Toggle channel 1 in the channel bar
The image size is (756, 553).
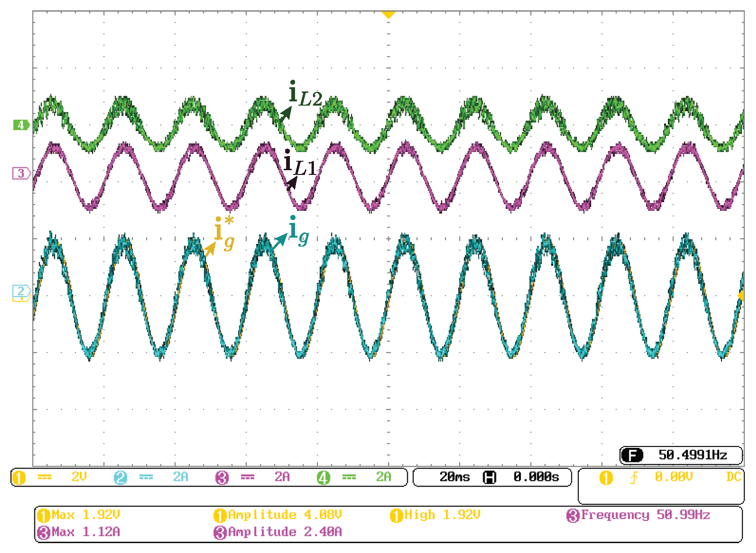pos(19,478)
